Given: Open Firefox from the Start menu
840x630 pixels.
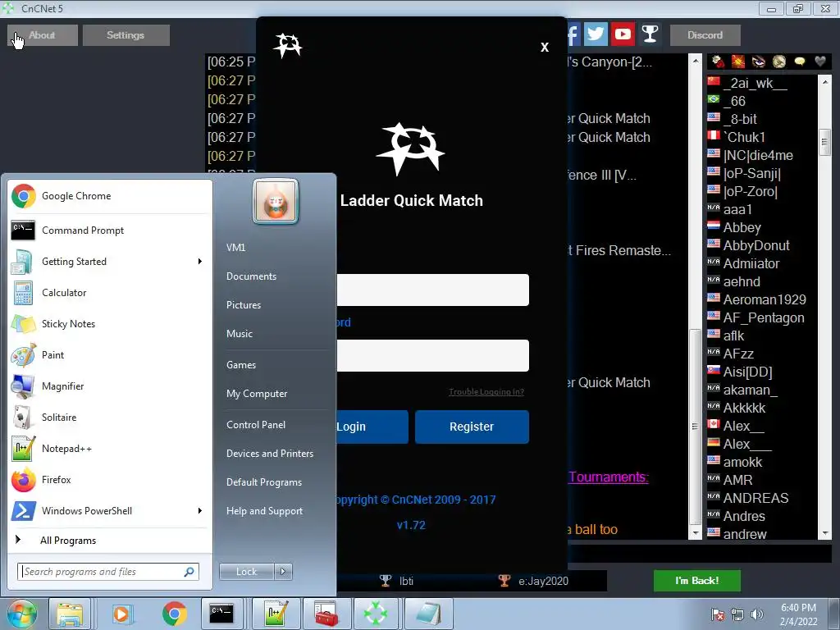Looking at the screenshot, I should [x=110, y=479].
